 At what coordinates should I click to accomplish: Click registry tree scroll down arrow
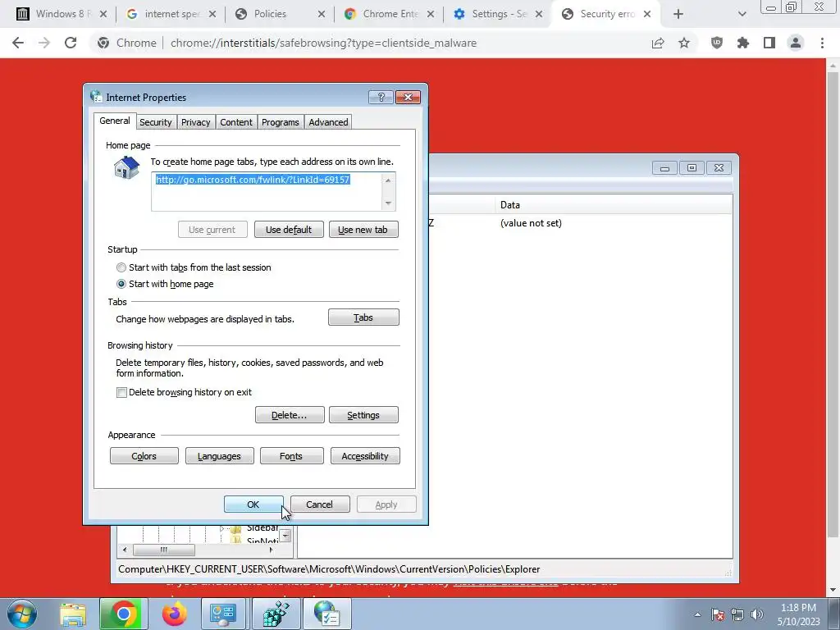point(285,535)
